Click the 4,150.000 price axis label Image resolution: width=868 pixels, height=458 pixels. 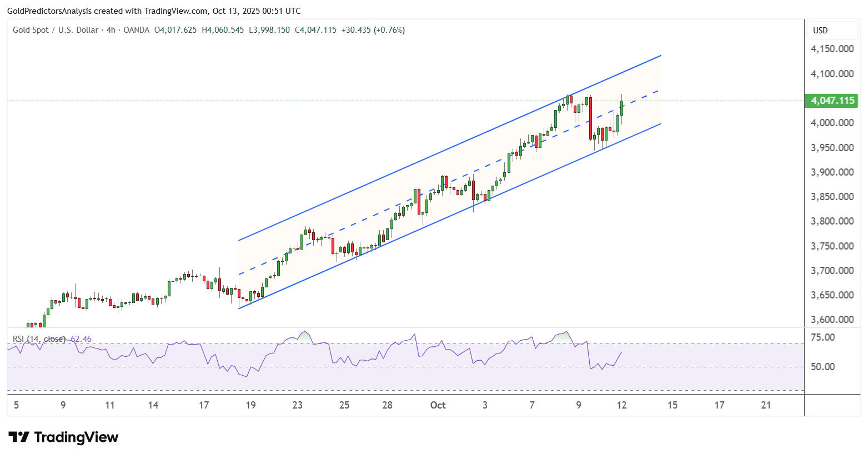coord(832,49)
